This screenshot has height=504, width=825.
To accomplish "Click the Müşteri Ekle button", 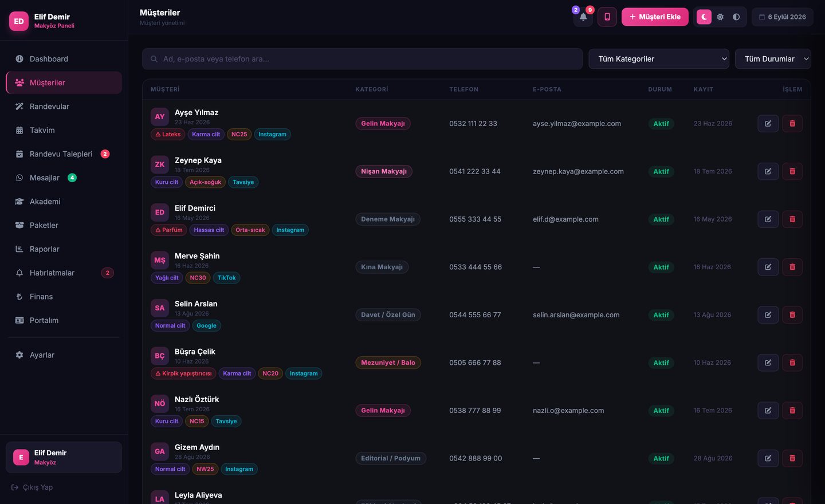I will tap(655, 17).
